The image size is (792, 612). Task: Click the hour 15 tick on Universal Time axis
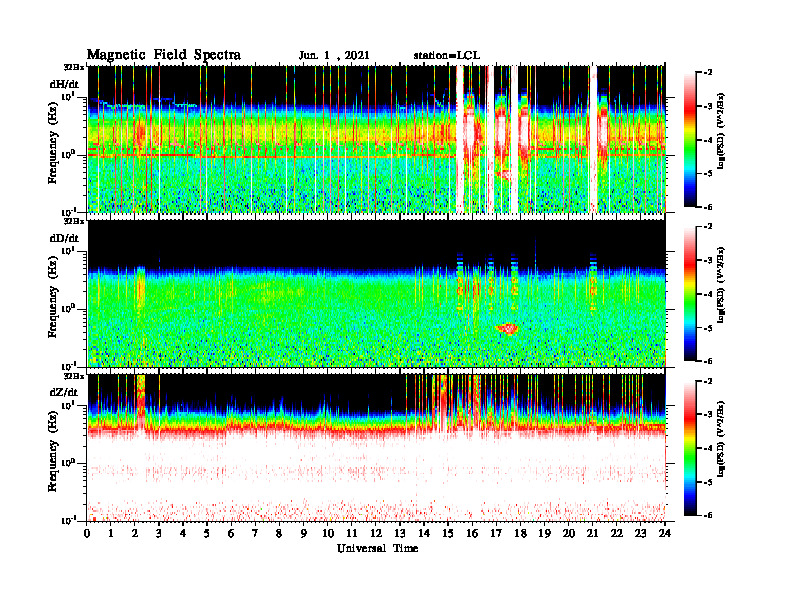tap(448, 534)
